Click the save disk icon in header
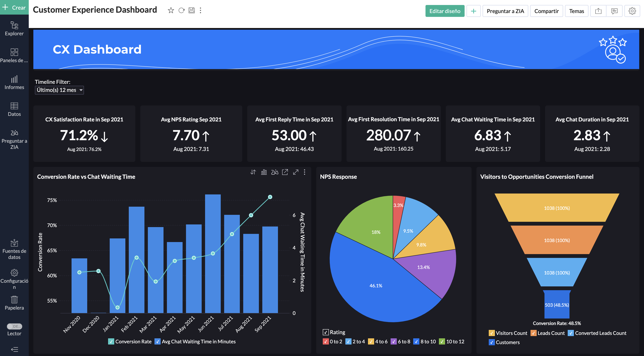 191,10
